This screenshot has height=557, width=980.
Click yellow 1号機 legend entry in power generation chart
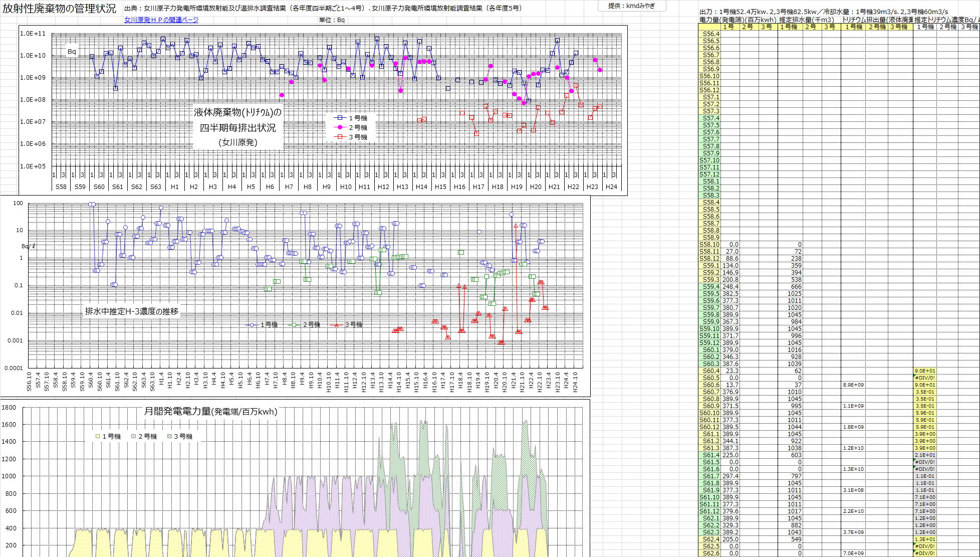tap(108, 437)
